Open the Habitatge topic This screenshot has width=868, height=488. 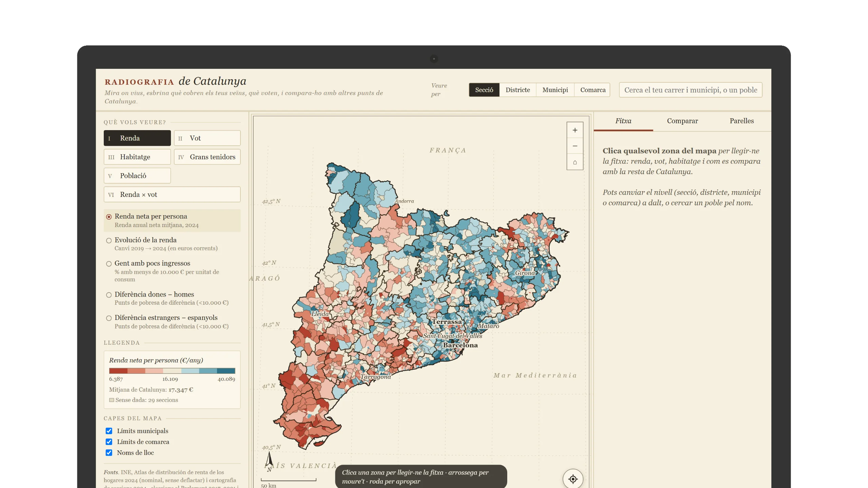point(137,157)
